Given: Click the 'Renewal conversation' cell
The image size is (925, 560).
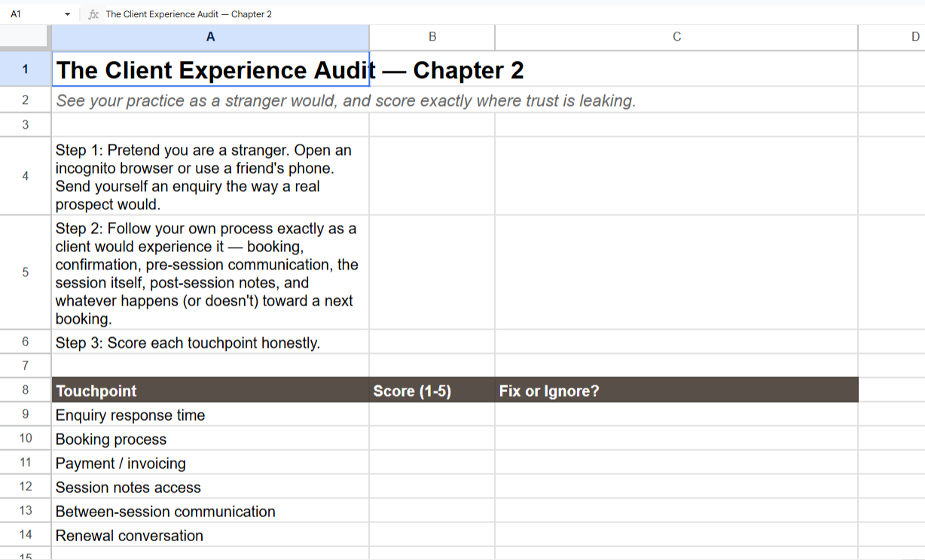Looking at the screenshot, I should pyautogui.click(x=210, y=534).
